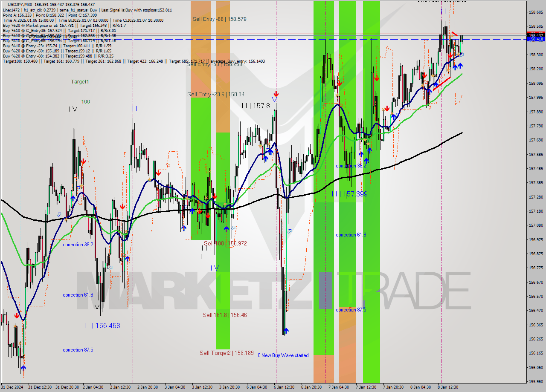Click the 'I I I 156.458' wave label
Screen dimensions: 546x392
click(x=102, y=326)
